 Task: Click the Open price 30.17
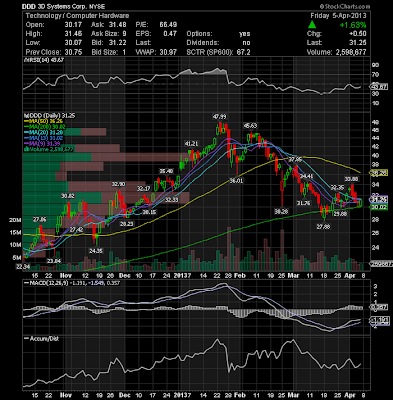[72, 25]
